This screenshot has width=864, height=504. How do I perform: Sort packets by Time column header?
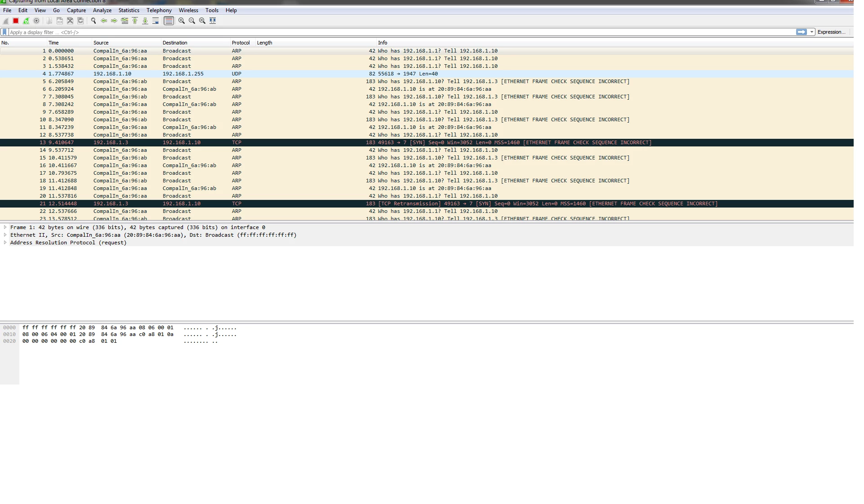tap(70, 43)
